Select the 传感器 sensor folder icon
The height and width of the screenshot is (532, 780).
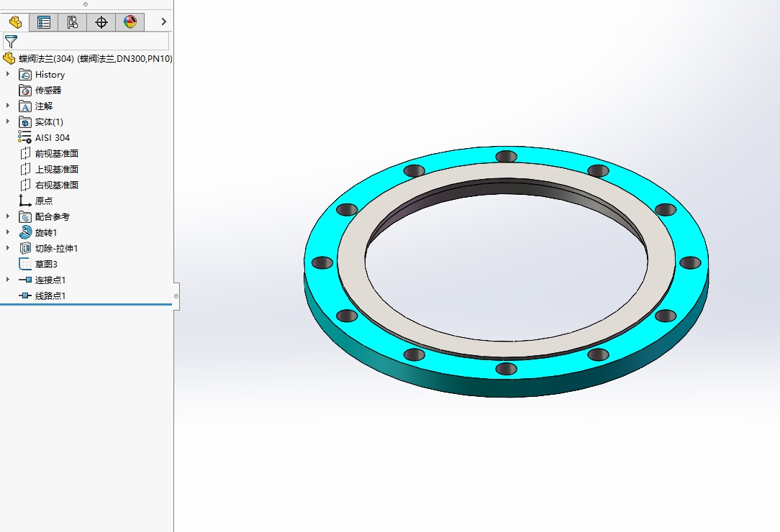click(25, 91)
